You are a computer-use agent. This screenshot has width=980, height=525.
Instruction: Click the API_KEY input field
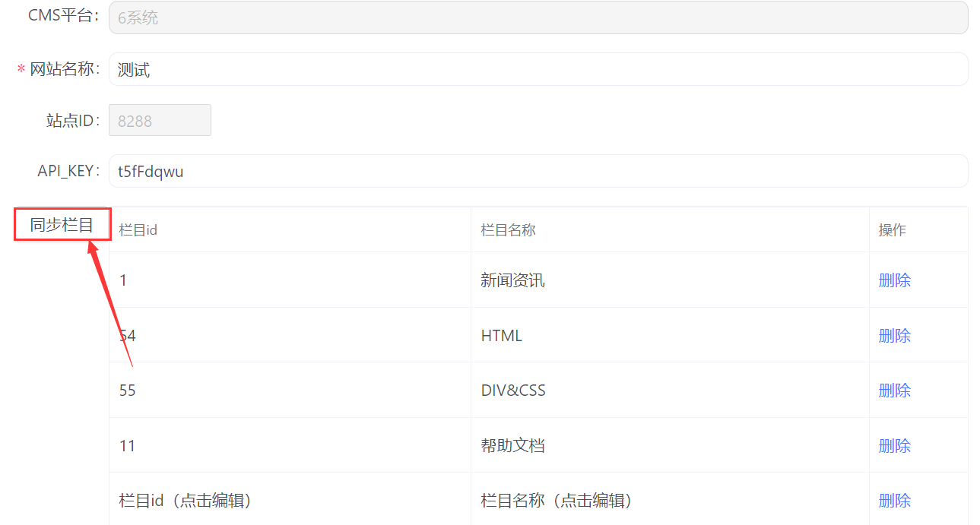[x=538, y=172]
